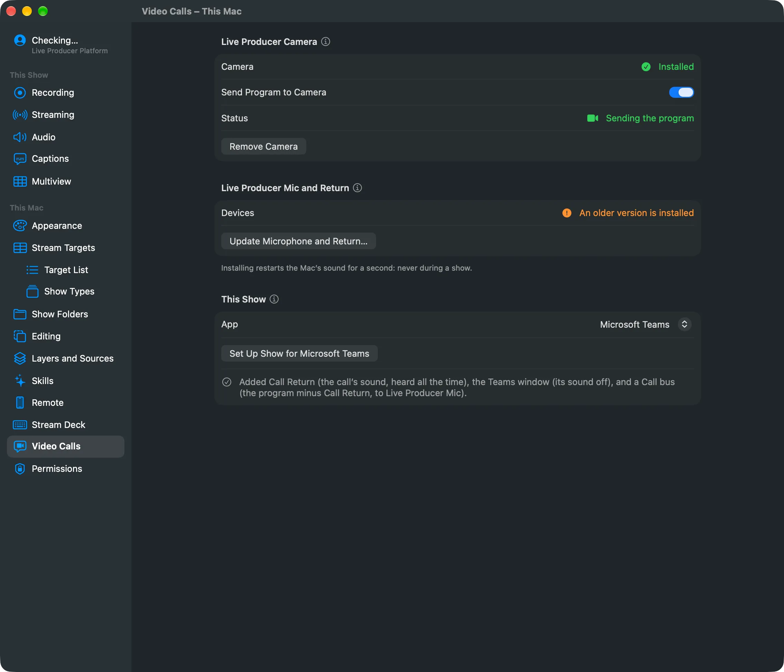784x672 pixels.
Task: Open the Multiview grid icon
Action: (x=20, y=181)
